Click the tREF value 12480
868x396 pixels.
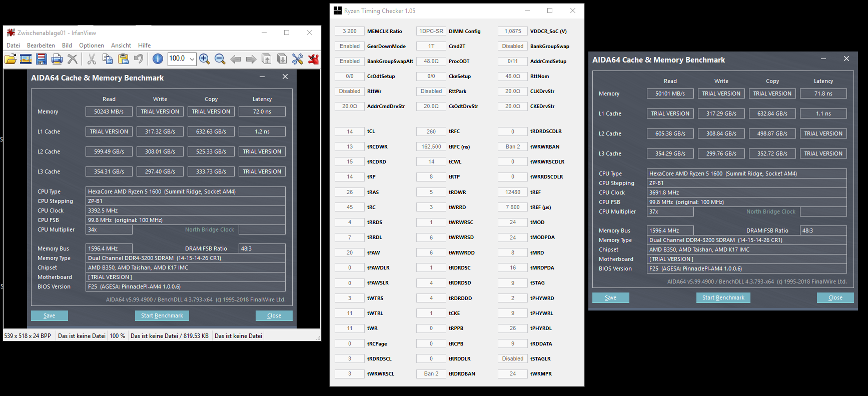tap(513, 192)
